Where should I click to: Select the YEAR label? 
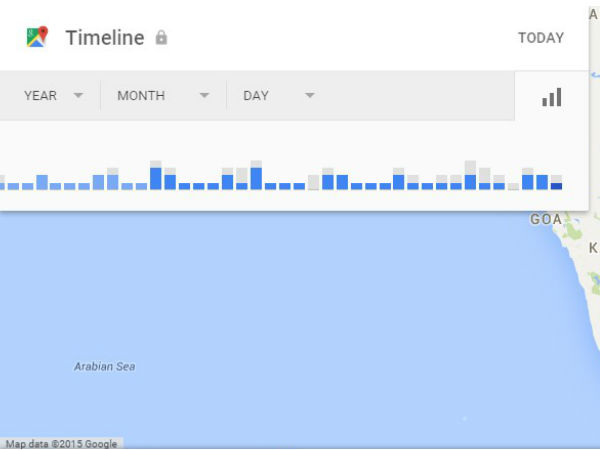[40, 96]
